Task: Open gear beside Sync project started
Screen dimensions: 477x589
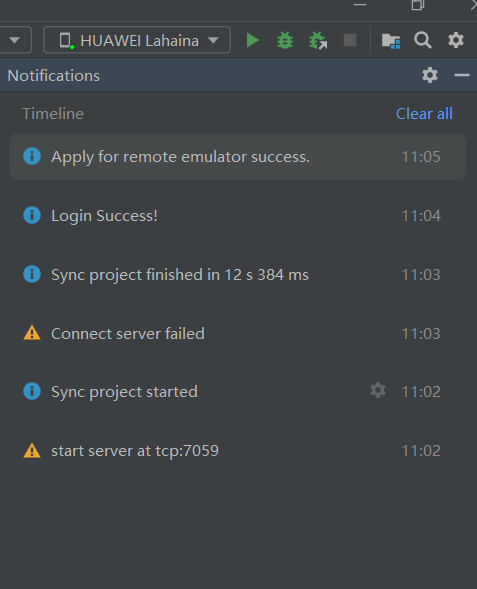Action: (378, 391)
